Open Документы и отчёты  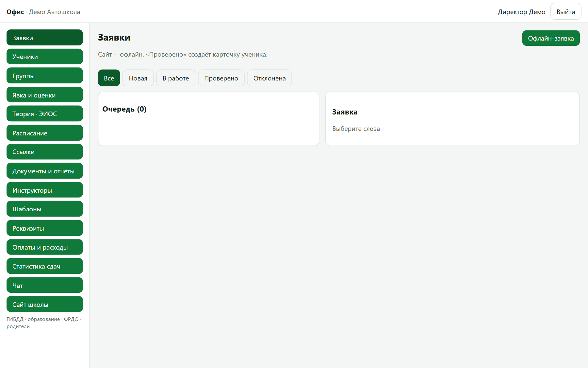[x=45, y=171]
